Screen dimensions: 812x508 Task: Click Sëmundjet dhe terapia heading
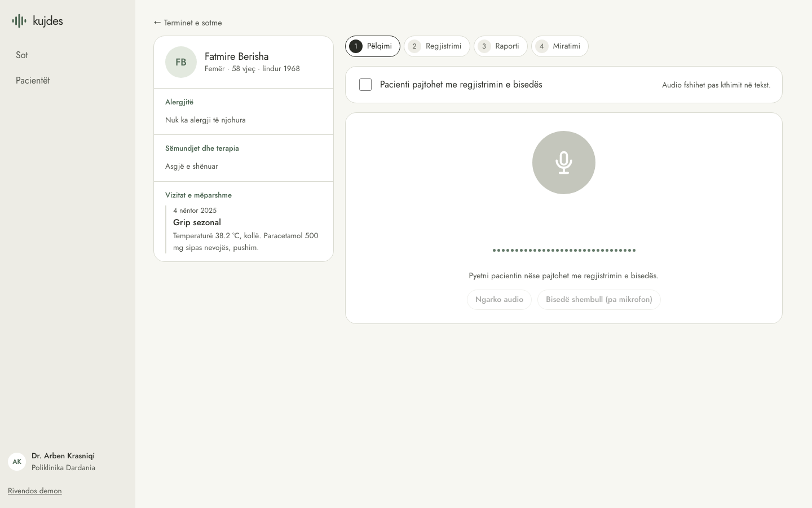[x=202, y=148]
